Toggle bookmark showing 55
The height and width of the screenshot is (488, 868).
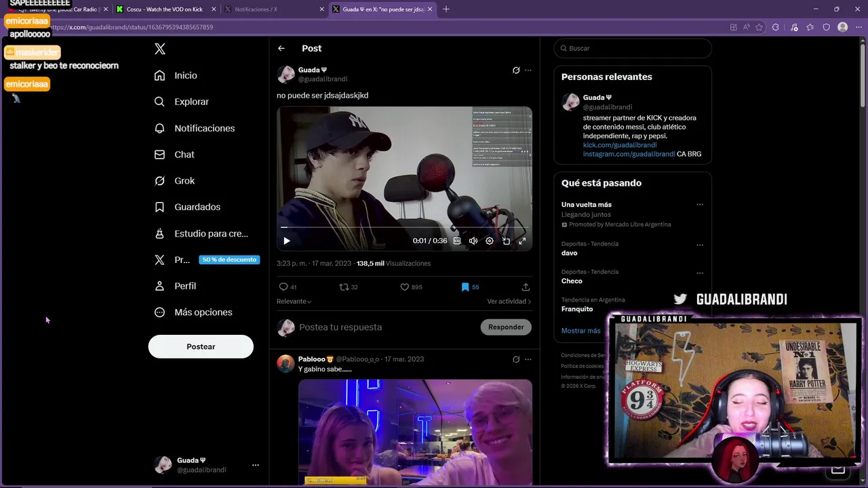pos(470,287)
